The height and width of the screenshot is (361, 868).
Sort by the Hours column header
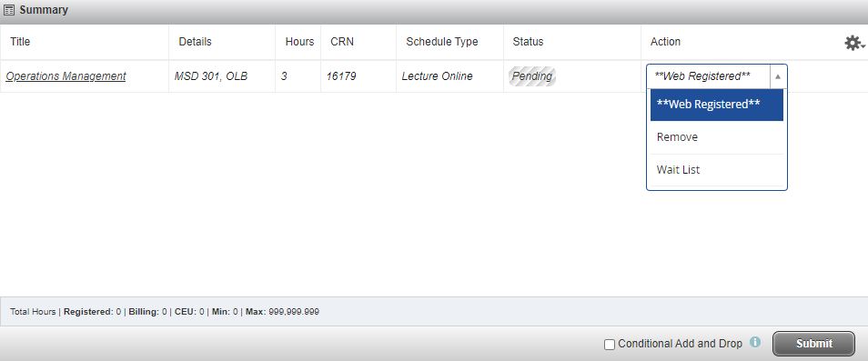tap(299, 42)
